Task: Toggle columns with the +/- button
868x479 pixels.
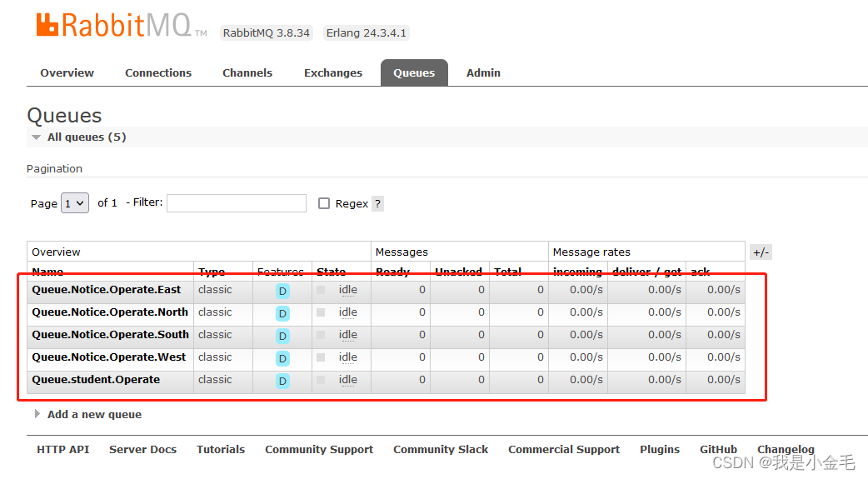Action: (761, 252)
